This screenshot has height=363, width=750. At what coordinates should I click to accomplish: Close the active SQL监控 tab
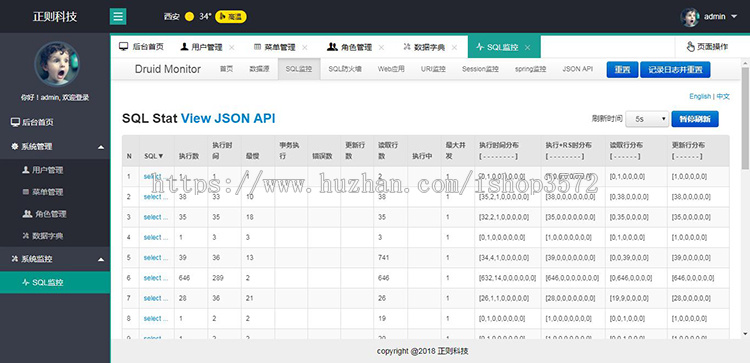point(528,47)
